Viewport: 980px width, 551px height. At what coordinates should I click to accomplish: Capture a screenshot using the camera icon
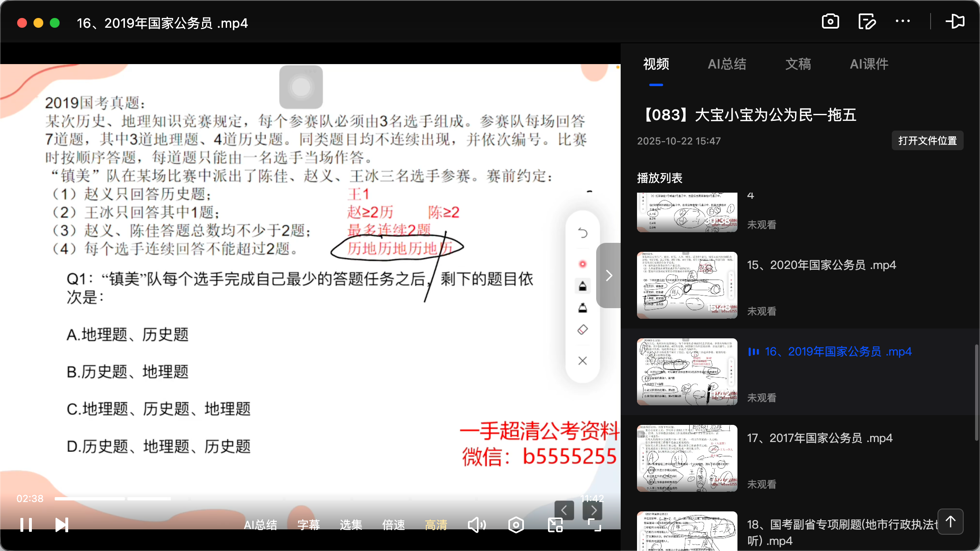(x=830, y=21)
